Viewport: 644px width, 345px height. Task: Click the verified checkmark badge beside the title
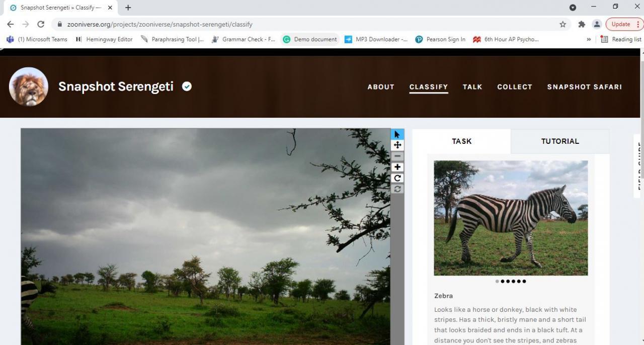[x=187, y=87]
